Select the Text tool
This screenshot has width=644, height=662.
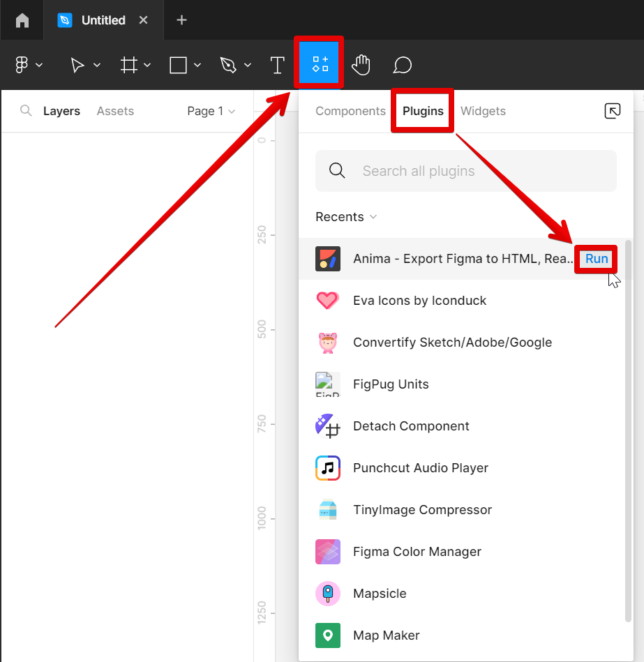[277, 65]
